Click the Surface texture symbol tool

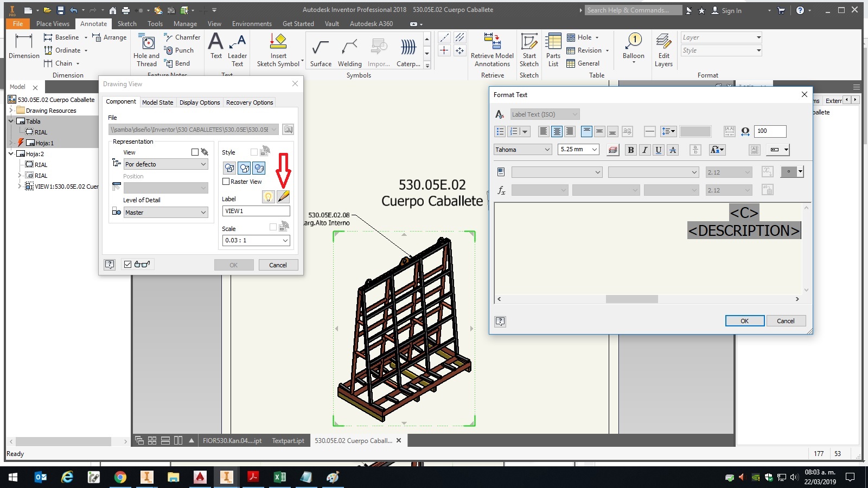(x=320, y=49)
